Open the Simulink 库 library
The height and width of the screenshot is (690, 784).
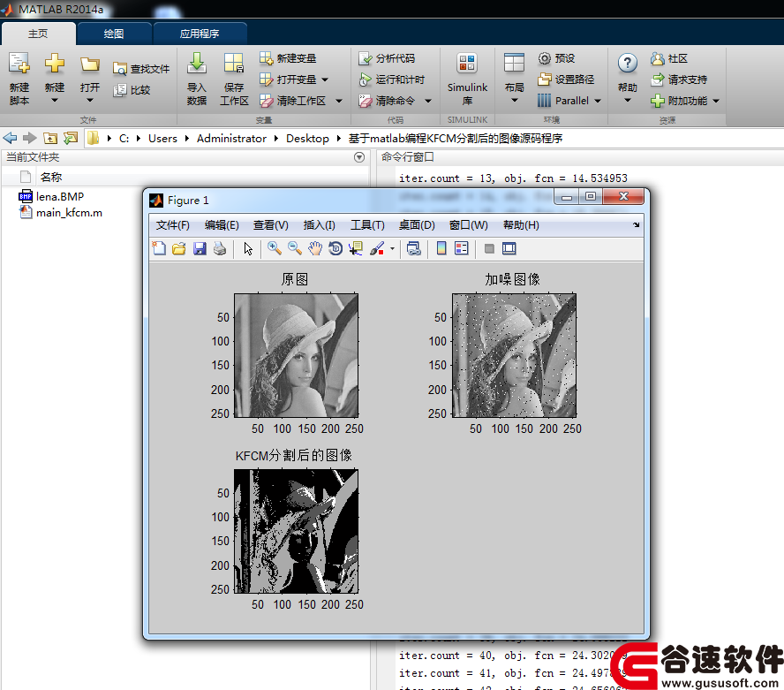click(x=467, y=79)
